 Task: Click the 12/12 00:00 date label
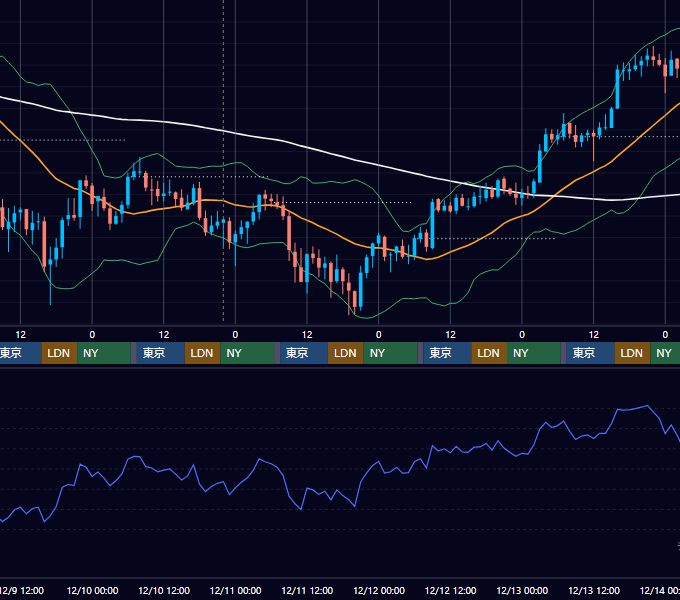click(379, 590)
